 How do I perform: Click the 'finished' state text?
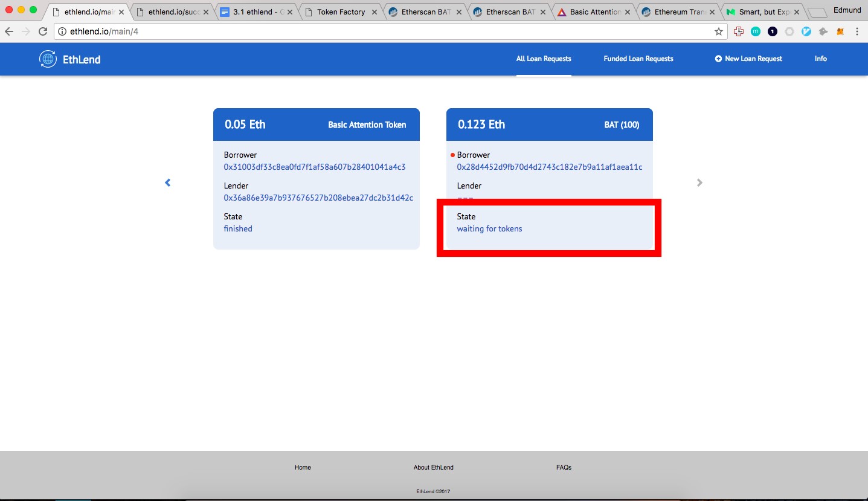(238, 228)
